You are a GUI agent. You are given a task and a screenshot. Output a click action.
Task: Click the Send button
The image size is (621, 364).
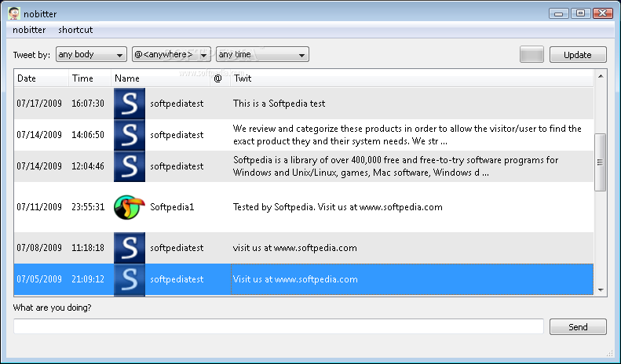tap(578, 327)
